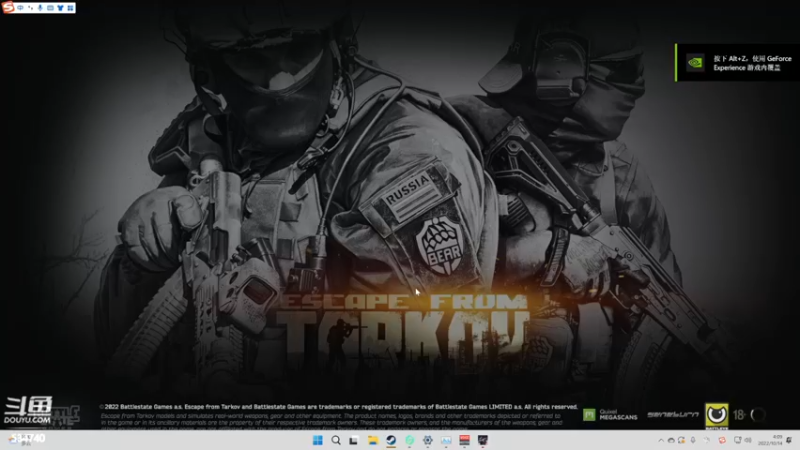
Task: Open the Sogou soft keyboard
Action: [x=51, y=8]
